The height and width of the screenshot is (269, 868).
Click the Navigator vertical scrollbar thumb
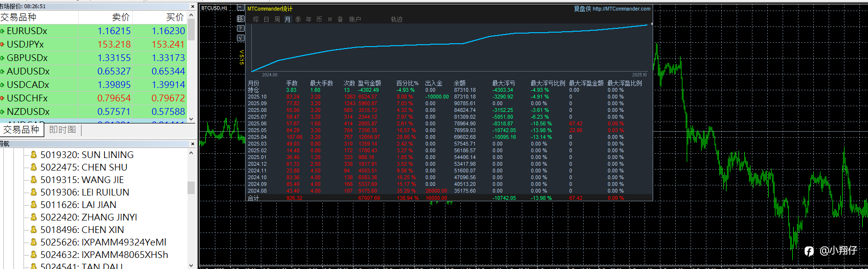(x=191, y=187)
